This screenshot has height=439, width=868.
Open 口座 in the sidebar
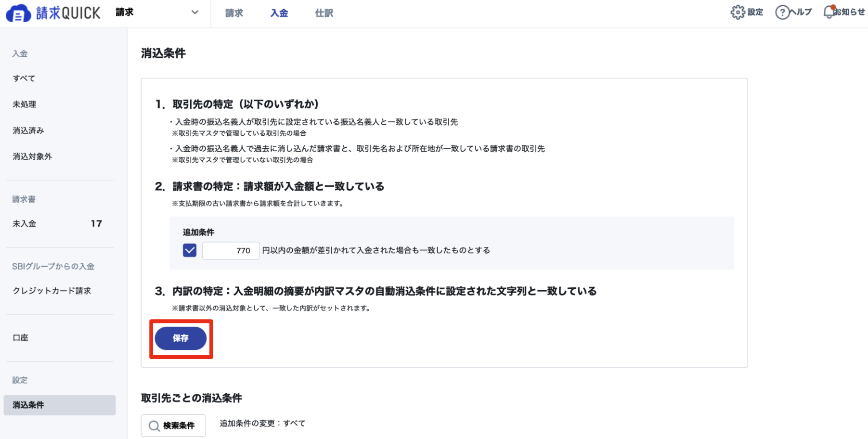[21, 338]
